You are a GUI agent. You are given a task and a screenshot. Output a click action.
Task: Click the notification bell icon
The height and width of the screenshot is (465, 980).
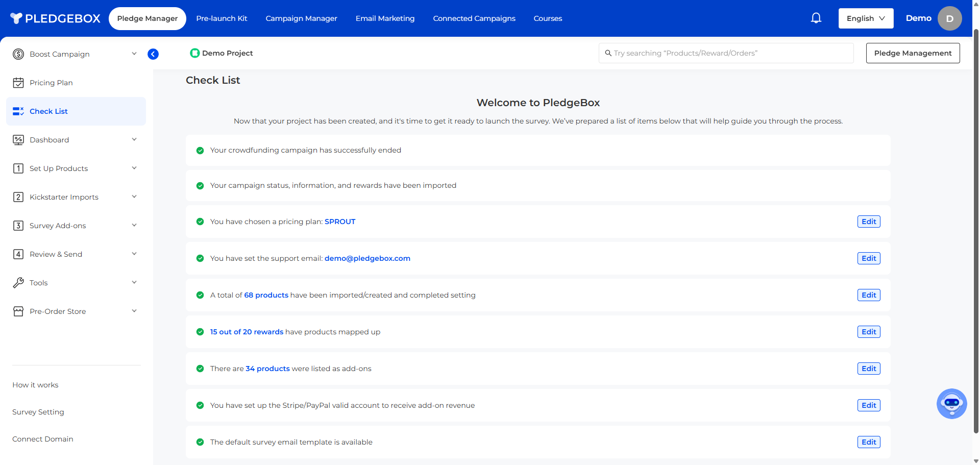point(816,18)
